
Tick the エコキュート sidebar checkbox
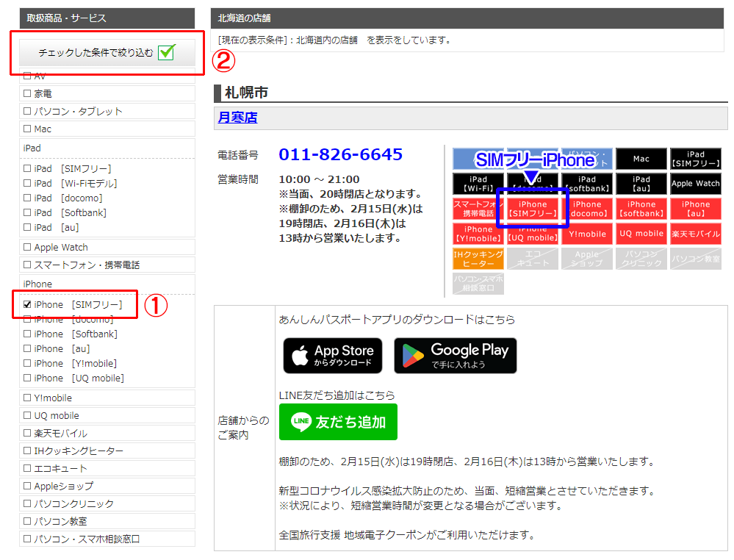click(27, 468)
